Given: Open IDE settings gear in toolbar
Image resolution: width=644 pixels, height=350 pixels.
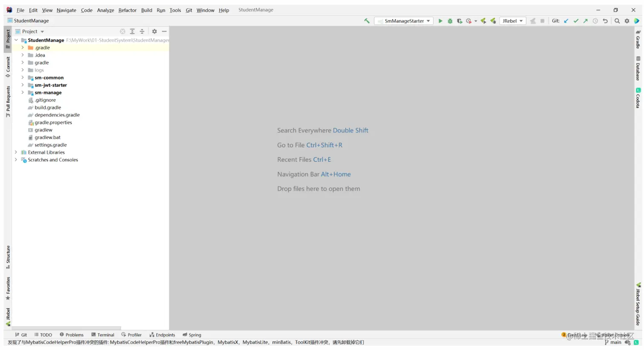Looking at the screenshot, I should point(627,21).
